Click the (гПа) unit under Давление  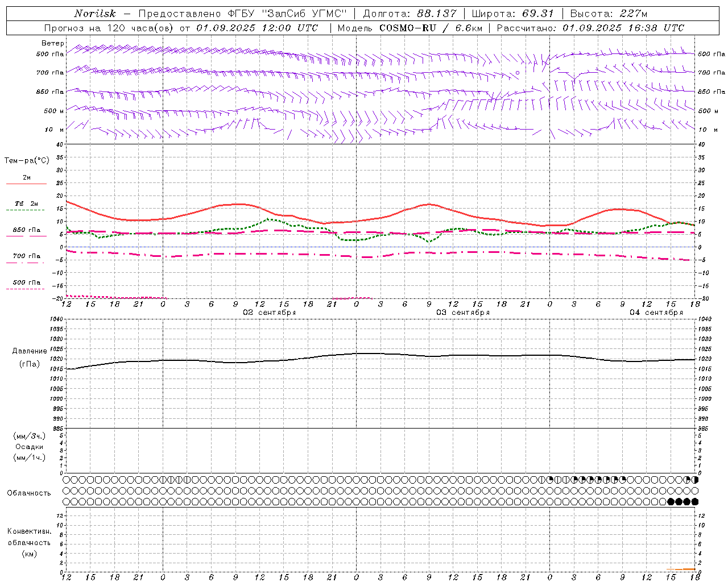coord(30,364)
